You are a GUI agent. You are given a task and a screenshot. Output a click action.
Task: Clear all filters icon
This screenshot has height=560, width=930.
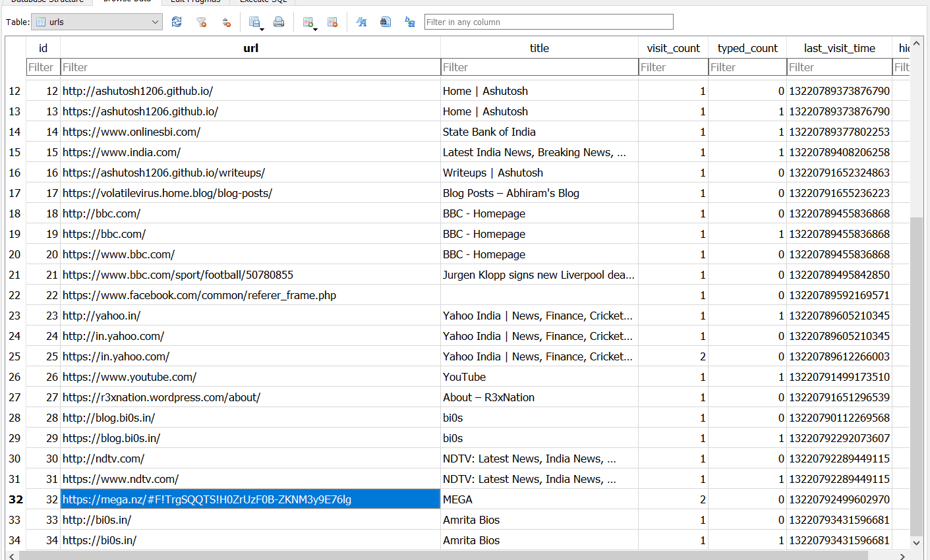[x=202, y=22]
